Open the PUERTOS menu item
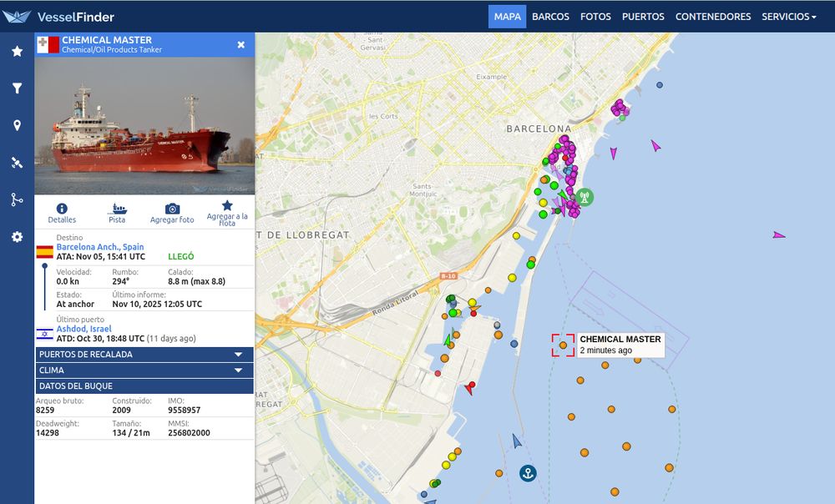 (x=643, y=17)
